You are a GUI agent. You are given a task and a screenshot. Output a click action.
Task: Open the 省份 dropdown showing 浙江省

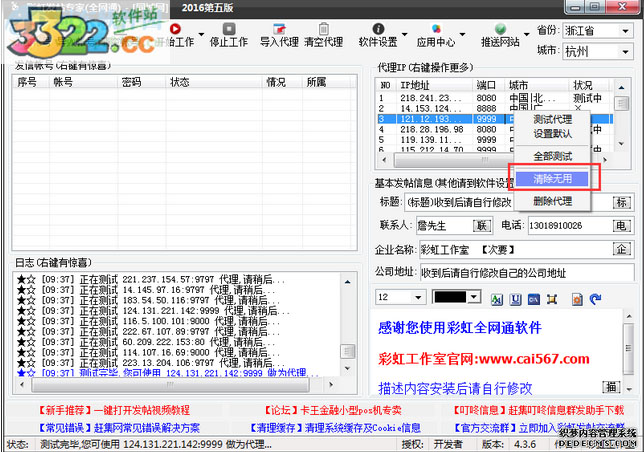[x=597, y=31]
